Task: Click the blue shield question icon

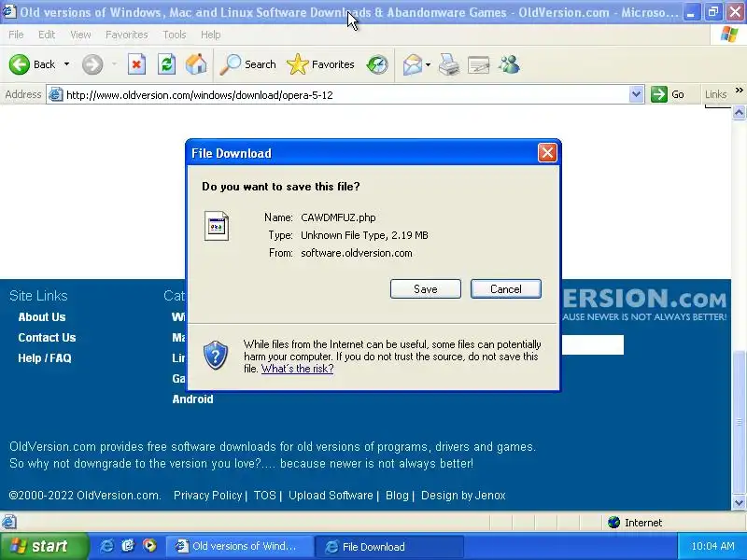Action: [x=216, y=356]
